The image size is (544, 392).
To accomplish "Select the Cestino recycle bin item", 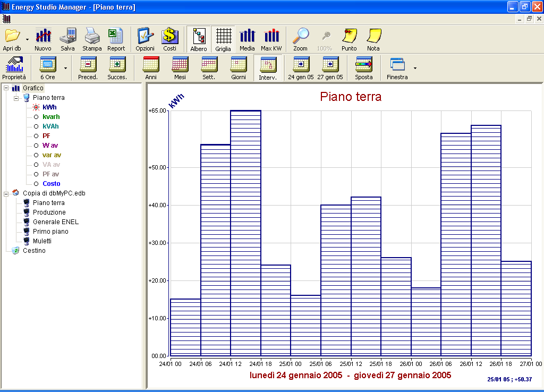I will click(34, 251).
